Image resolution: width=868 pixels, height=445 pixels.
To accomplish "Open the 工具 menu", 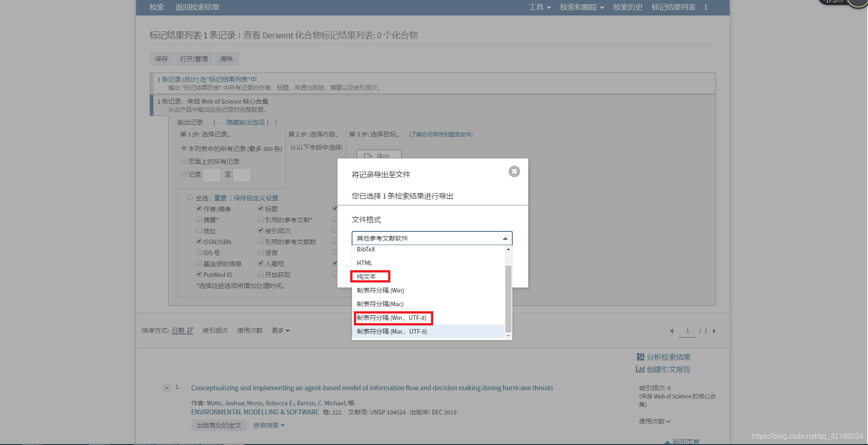I will click(x=539, y=7).
